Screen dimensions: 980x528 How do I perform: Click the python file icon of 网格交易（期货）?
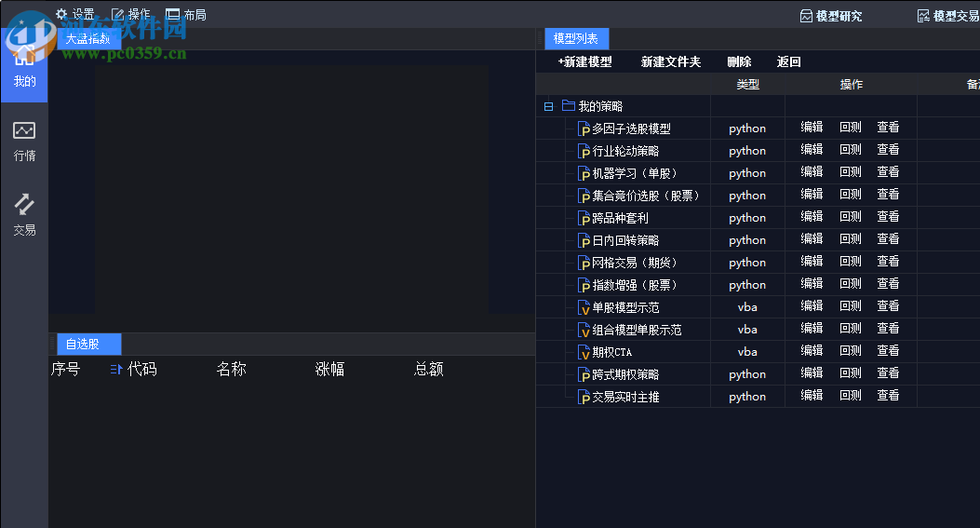pyautogui.click(x=584, y=263)
